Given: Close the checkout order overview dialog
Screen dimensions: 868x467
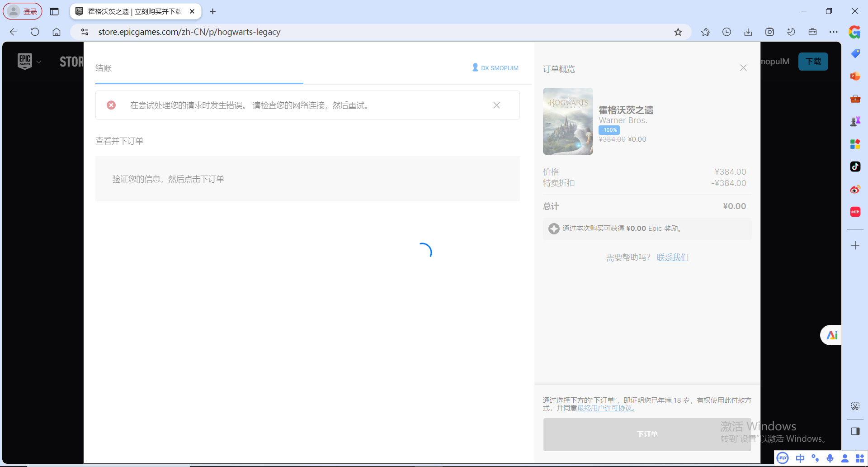Looking at the screenshot, I should click(x=743, y=68).
